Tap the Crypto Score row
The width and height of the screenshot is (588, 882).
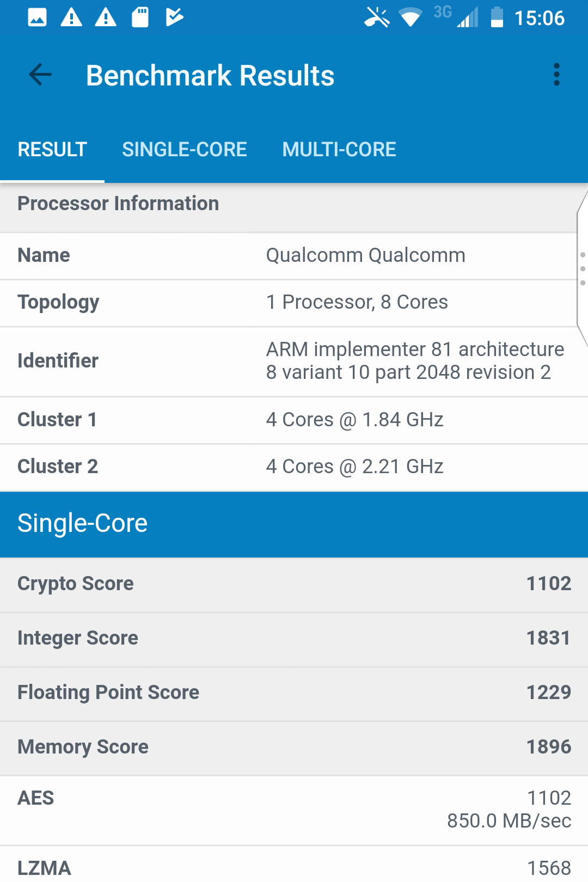point(294,584)
